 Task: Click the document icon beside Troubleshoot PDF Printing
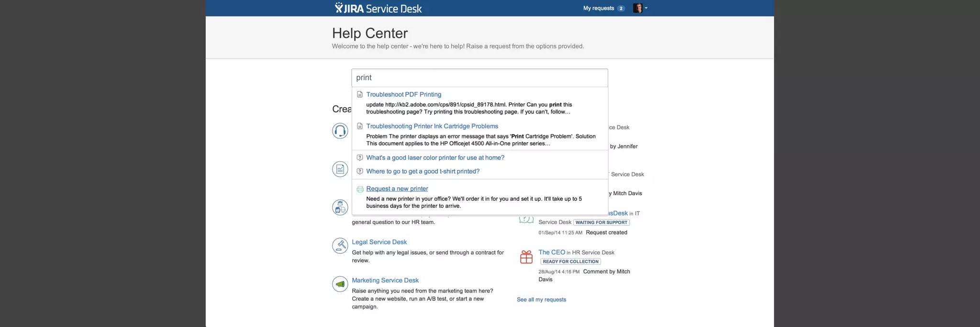coord(360,94)
